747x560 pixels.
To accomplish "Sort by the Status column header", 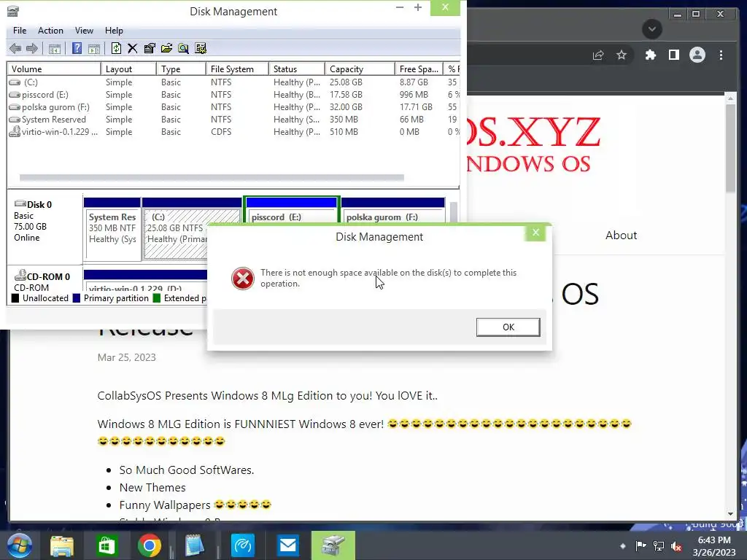I will click(x=297, y=69).
